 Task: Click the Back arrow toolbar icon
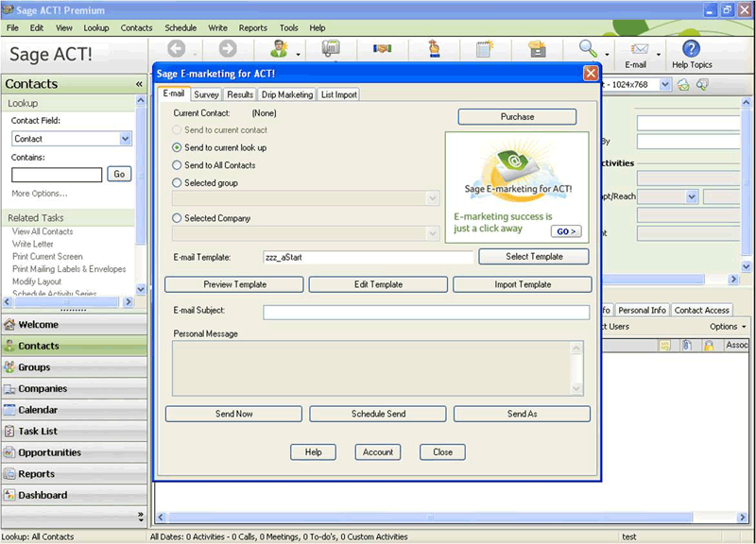pos(177,48)
